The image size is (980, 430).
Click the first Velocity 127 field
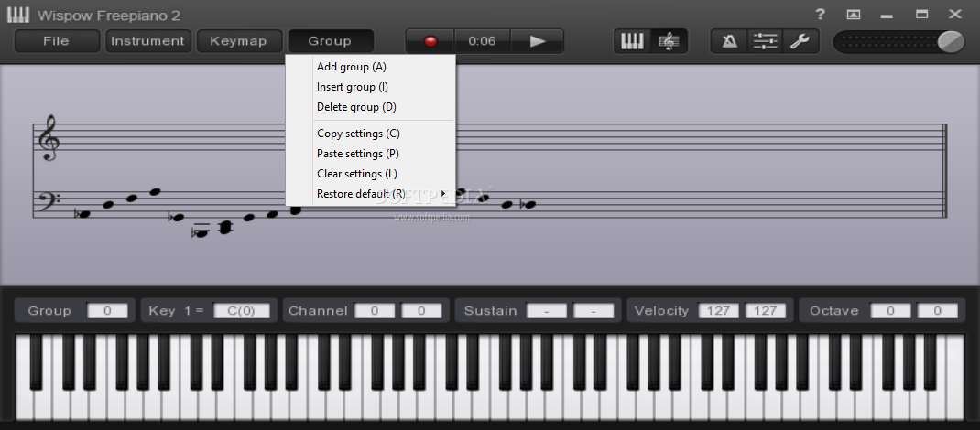coord(719,311)
